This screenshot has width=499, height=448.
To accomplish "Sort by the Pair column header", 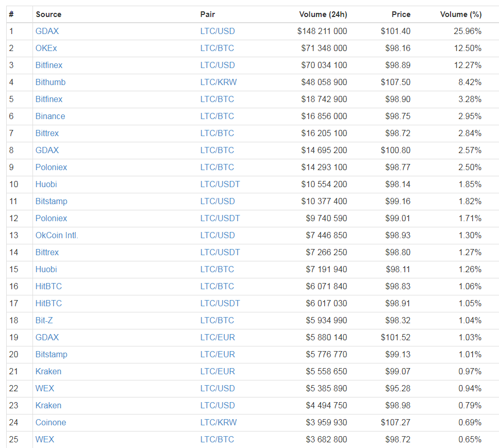I will coord(208,14).
